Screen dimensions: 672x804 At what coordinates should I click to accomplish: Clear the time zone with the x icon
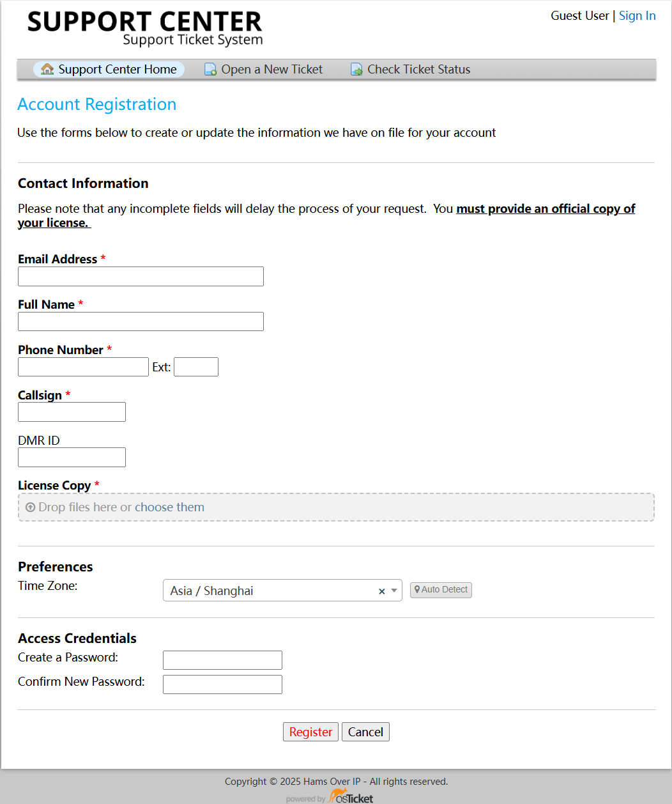coord(382,591)
